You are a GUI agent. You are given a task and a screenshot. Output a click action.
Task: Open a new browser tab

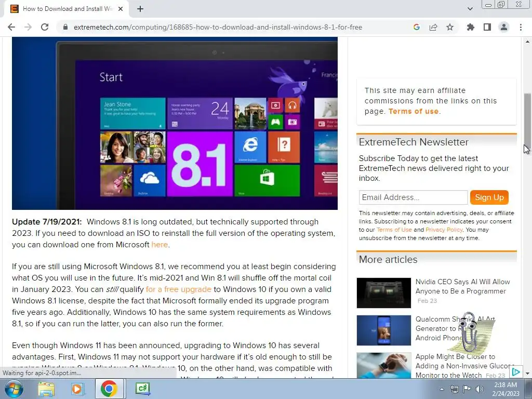[x=140, y=9]
